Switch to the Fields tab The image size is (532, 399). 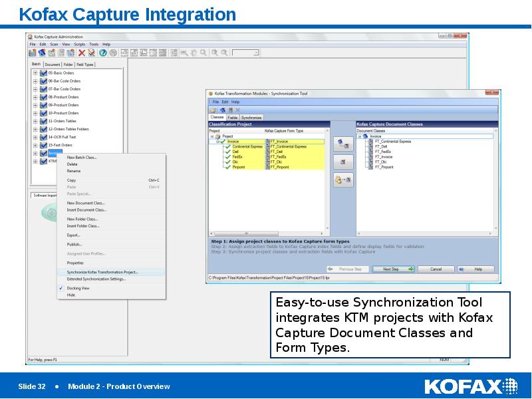tap(233, 118)
